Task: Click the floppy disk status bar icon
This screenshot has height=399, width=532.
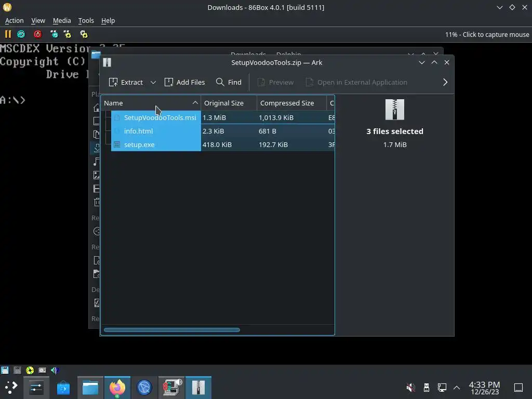Action: (5, 370)
